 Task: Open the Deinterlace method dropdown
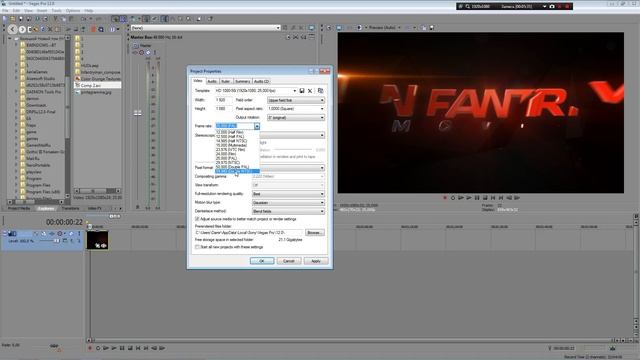pos(288,211)
